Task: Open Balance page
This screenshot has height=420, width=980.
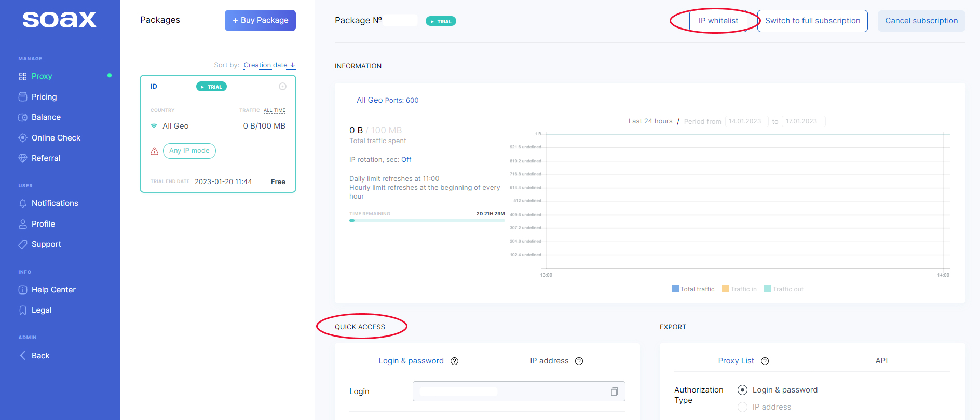Action: click(46, 117)
